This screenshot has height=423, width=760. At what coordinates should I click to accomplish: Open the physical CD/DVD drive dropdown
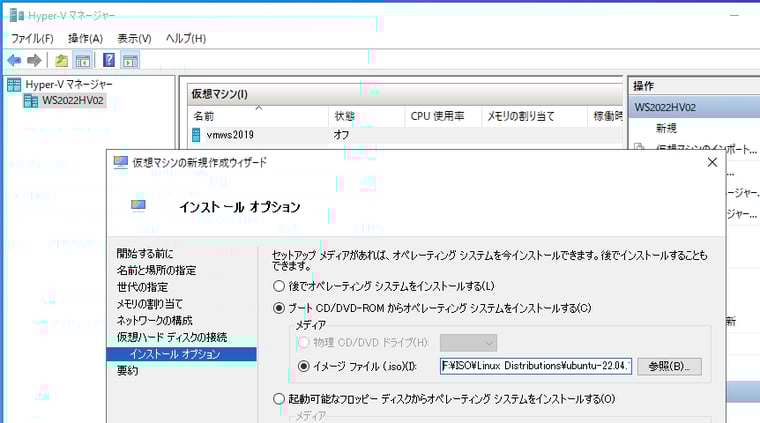click(x=468, y=343)
